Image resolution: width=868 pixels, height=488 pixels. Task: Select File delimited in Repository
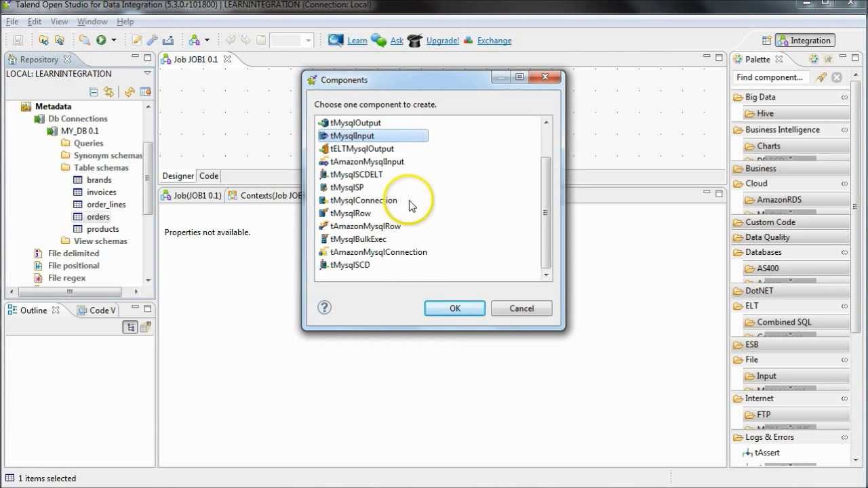pyautogui.click(x=73, y=253)
